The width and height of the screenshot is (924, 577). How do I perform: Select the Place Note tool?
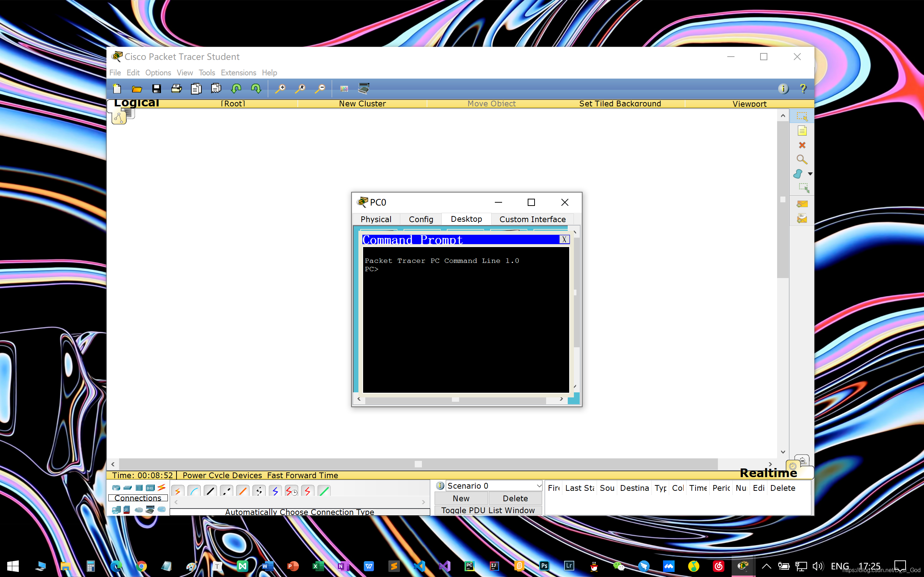pos(802,131)
